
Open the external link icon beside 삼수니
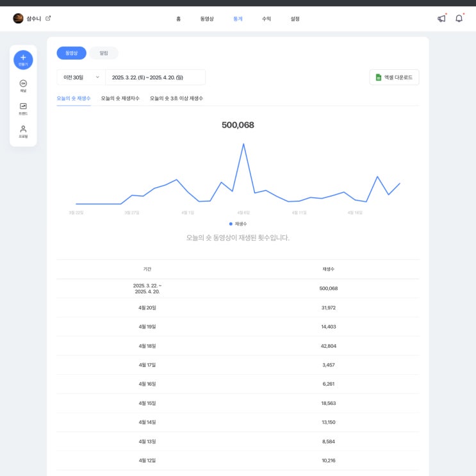(x=48, y=18)
